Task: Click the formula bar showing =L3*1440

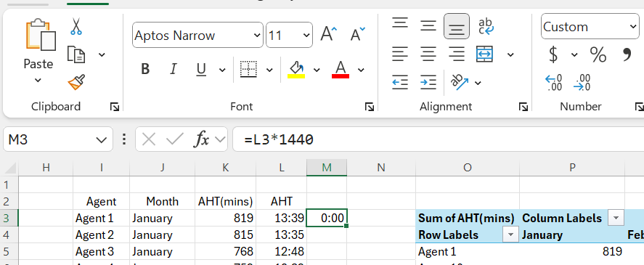Action: click(x=438, y=139)
